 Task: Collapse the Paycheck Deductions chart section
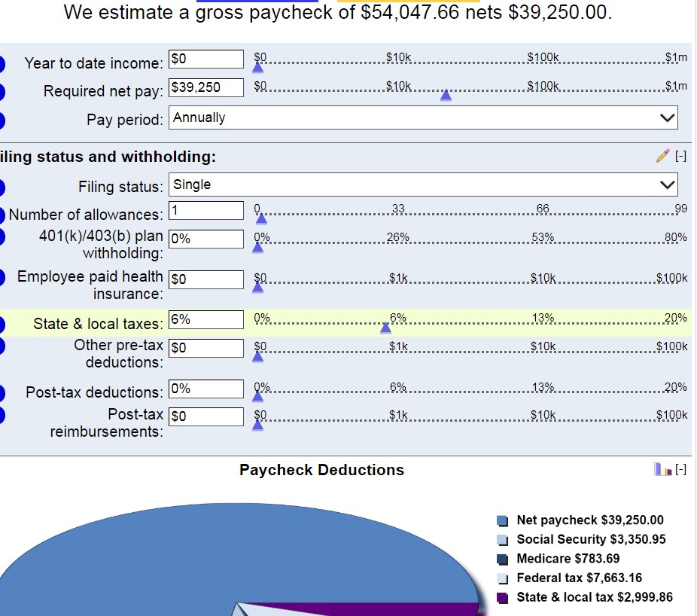(680, 469)
